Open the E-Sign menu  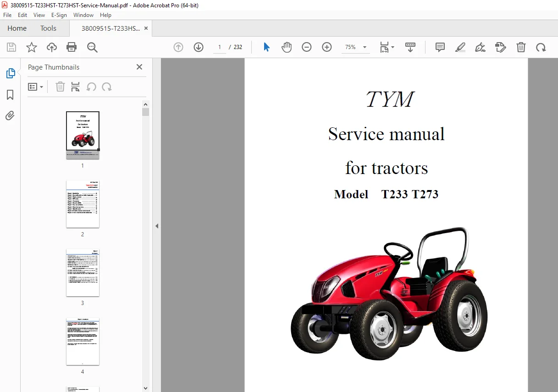[x=59, y=15]
